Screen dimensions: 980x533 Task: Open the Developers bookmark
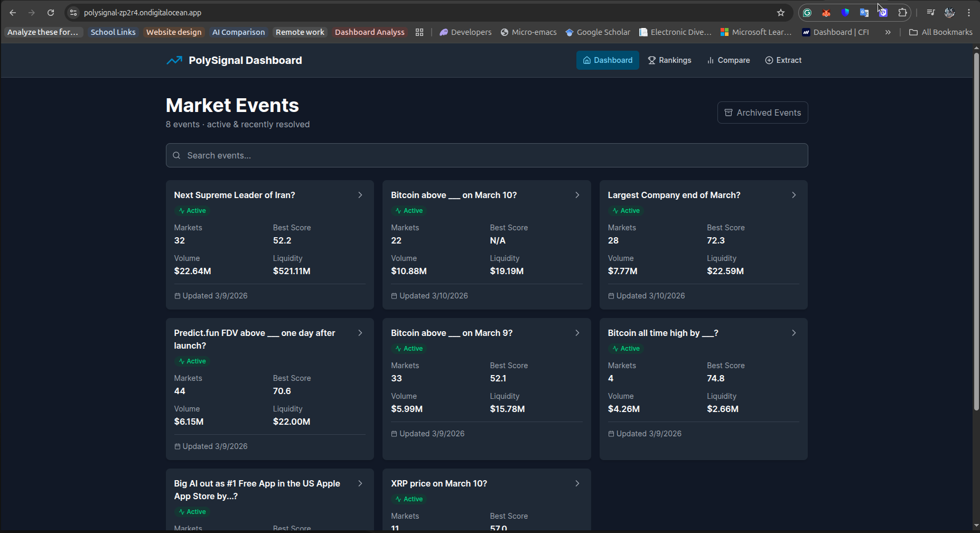[465, 32]
